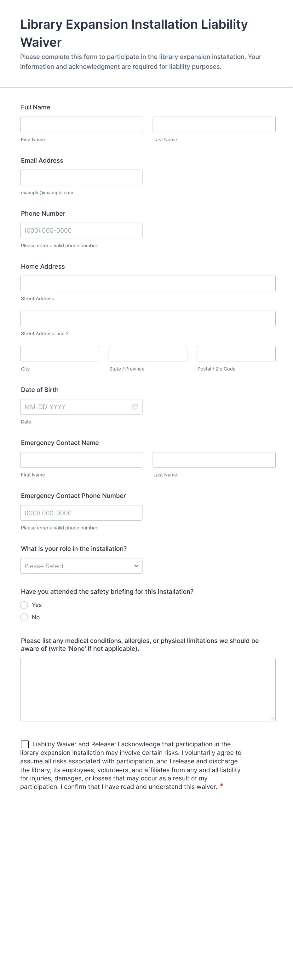Viewport: 293px width, 980px height.
Task: Select the Street Address Line 2 field
Action: click(148, 318)
